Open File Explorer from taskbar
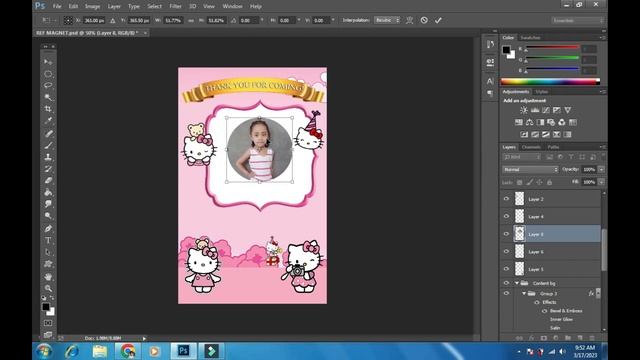This screenshot has height=360, width=640. point(100,351)
